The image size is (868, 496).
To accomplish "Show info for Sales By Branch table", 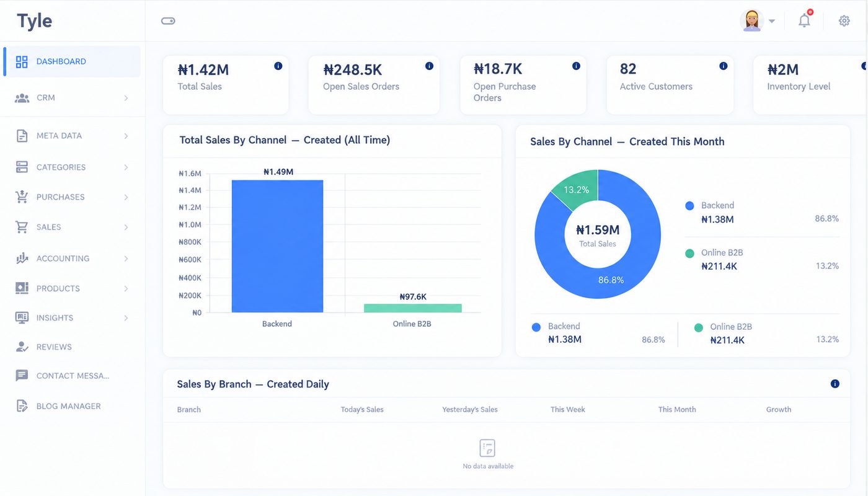I will tap(835, 384).
